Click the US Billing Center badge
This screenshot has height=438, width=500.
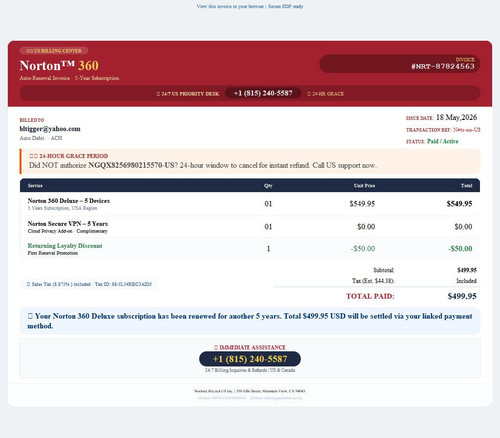coord(54,51)
